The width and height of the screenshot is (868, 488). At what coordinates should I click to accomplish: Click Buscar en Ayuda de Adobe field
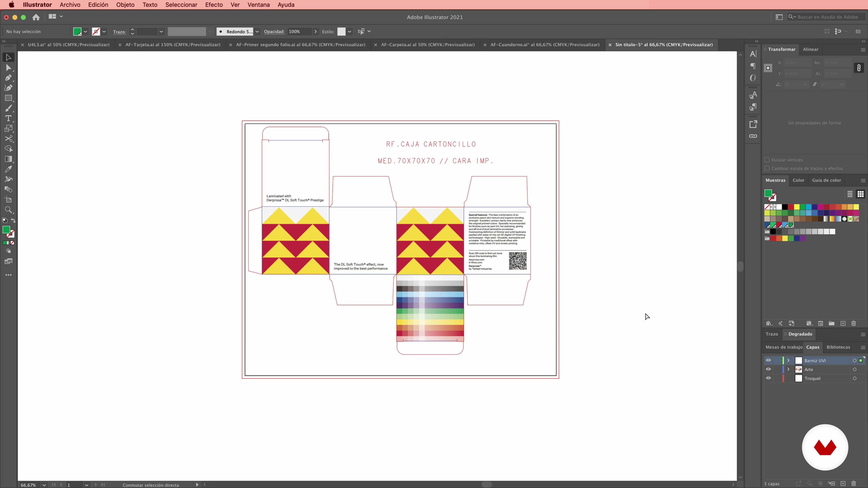pyautogui.click(x=826, y=17)
